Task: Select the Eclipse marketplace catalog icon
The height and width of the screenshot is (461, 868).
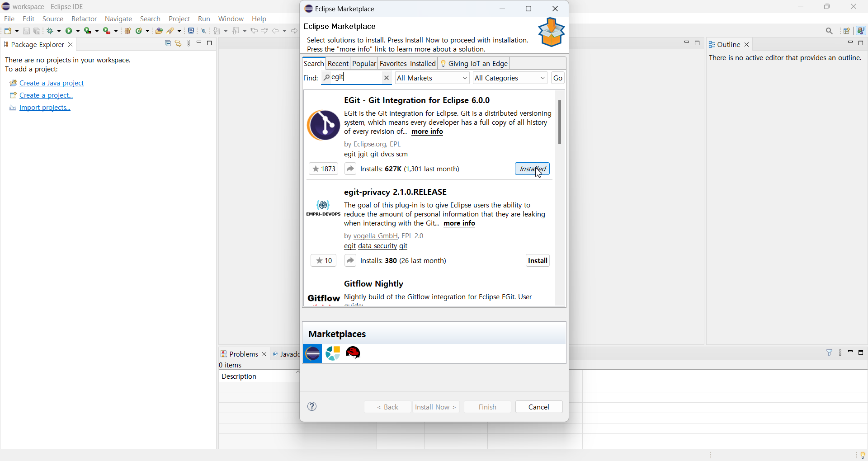Action: (312, 353)
